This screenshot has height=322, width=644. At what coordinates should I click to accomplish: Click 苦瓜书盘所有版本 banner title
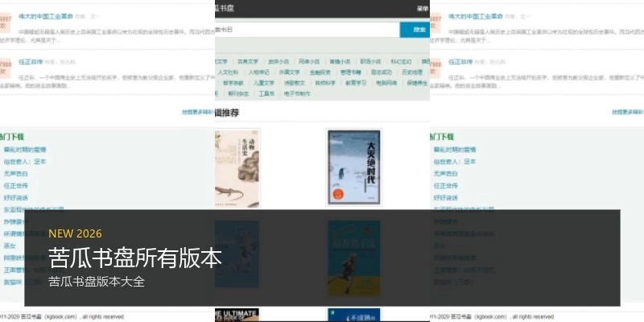tap(135, 258)
